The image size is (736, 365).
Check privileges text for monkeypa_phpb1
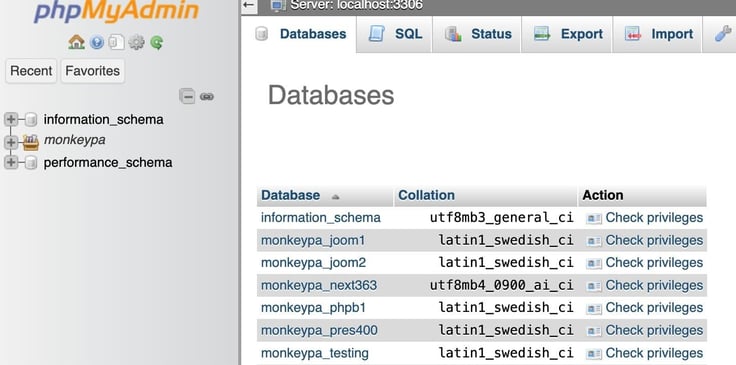pos(654,308)
